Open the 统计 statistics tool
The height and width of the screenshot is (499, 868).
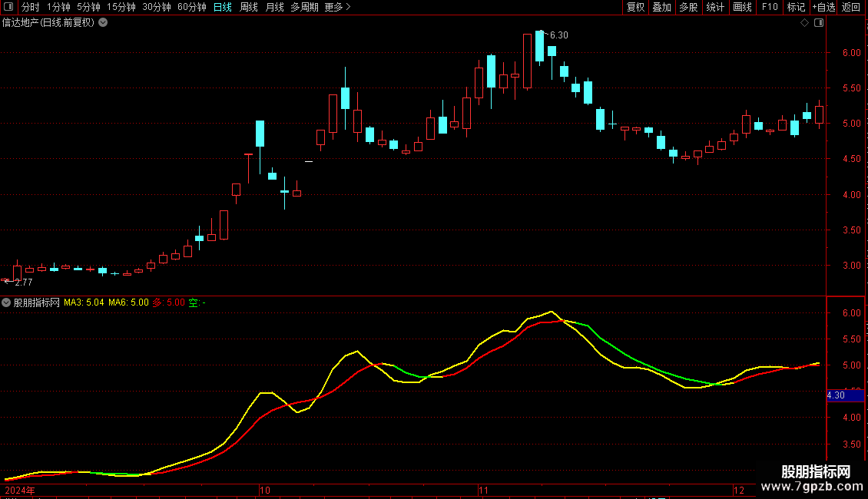pyautogui.click(x=714, y=7)
